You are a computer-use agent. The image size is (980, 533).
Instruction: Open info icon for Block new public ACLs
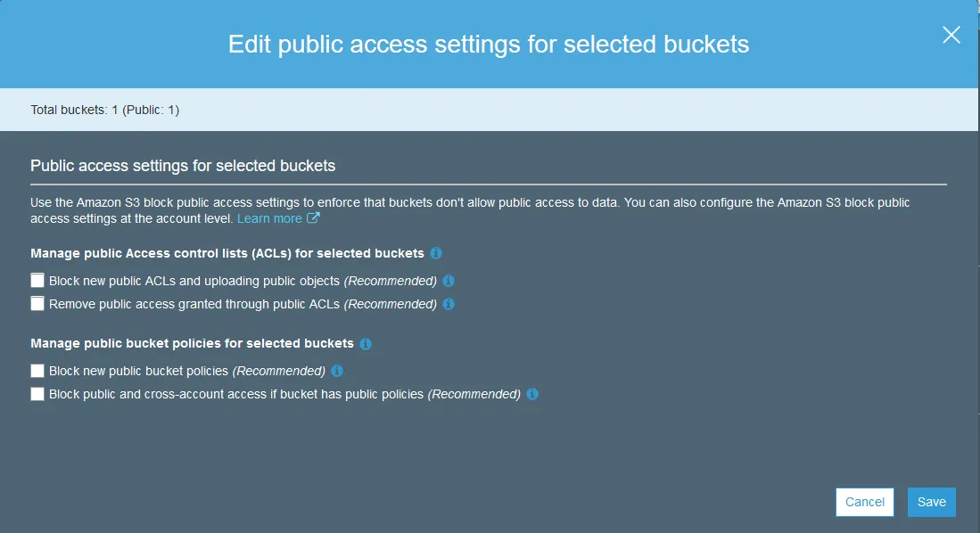[x=449, y=281]
